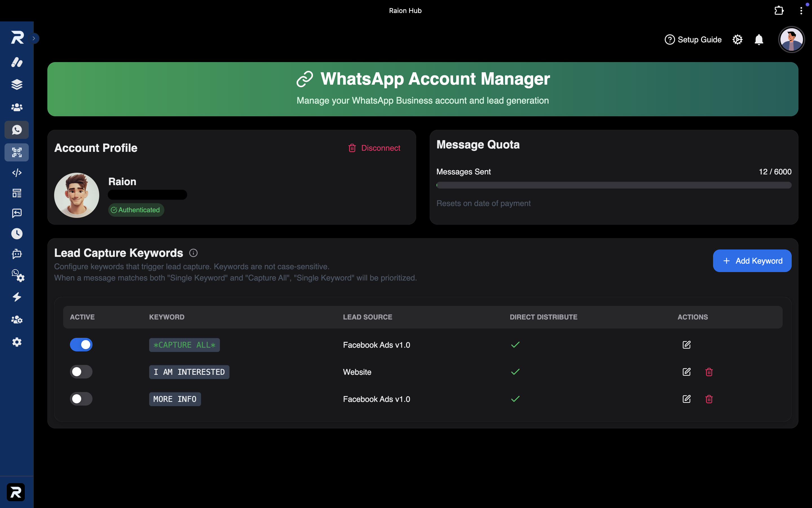Open the team settings sidebar icon

[17, 319]
